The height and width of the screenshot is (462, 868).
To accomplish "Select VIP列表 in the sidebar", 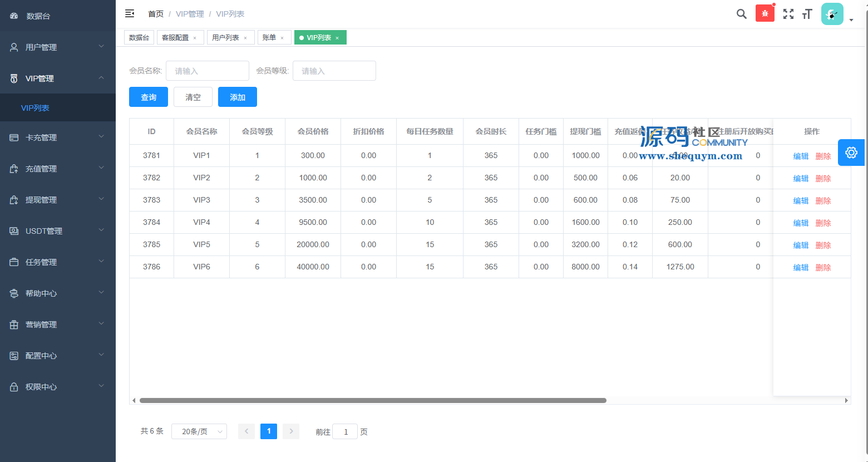I will (x=35, y=108).
